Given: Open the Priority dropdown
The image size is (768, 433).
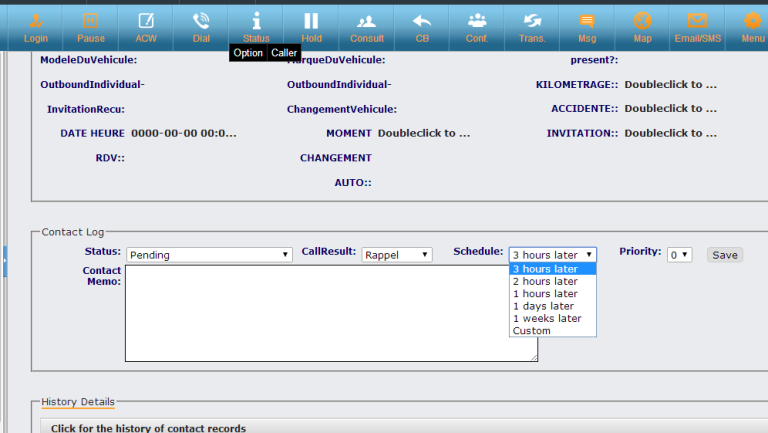Looking at the screenshot, I should (679, 255).
